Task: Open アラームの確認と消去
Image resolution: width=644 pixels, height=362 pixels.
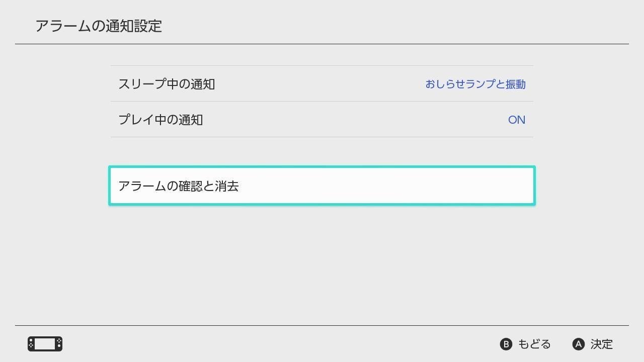Action: point(322,186)
